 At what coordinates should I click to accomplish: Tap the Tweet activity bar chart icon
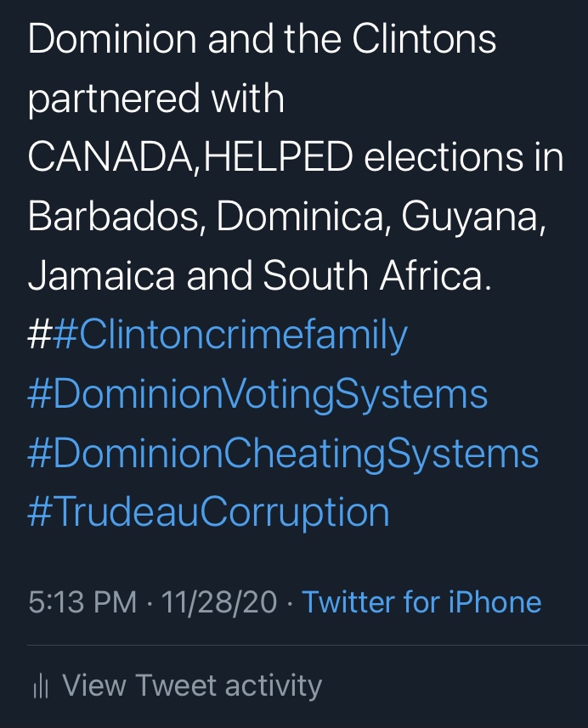click(41, 686)
